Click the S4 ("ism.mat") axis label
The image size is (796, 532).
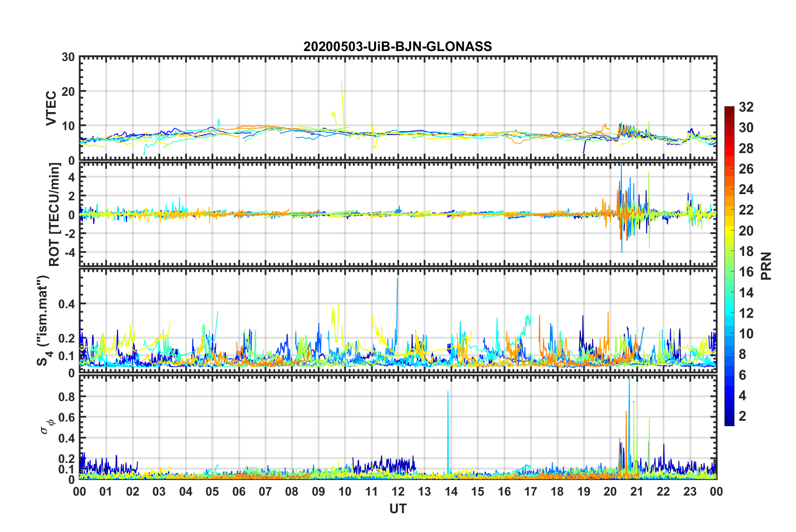click(x=44, y=320)
